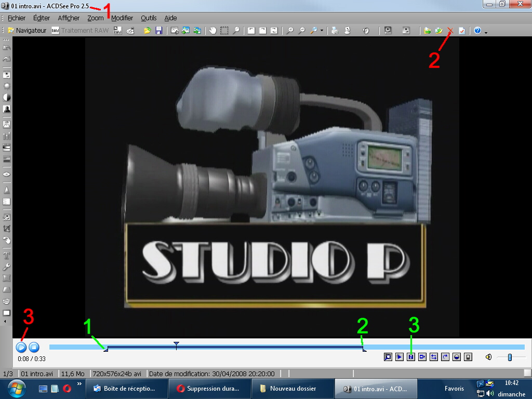
Task: Click the curved arrow button in media bar
Action: coord(445,357)
